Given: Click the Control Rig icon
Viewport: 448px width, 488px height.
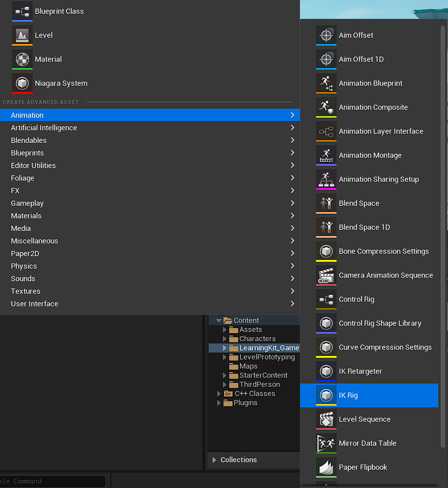Looking at the screenshot, I should 326,299.
